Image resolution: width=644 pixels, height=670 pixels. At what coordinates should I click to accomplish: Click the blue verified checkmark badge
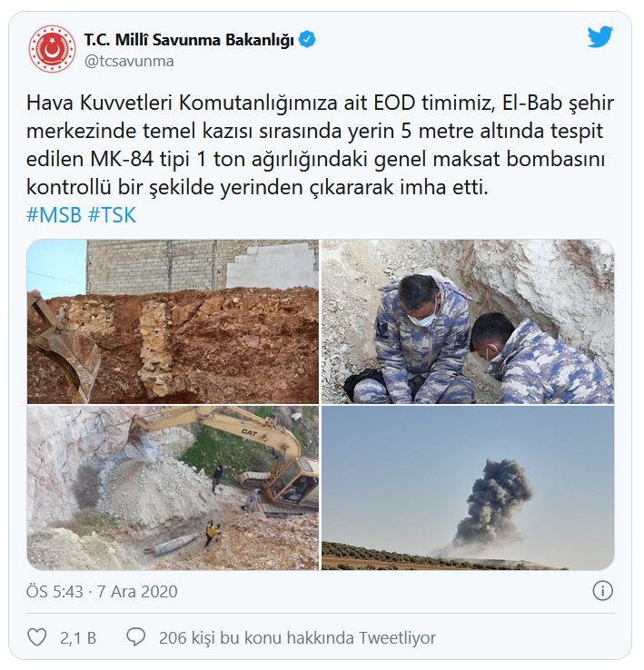tap(307, 39)
